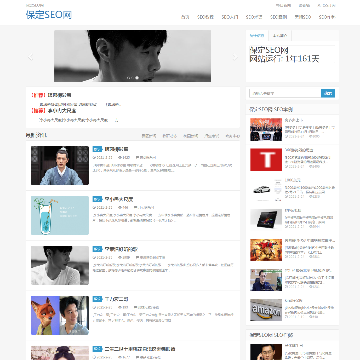Open the Amazon sign thumbnail article
The image size is (360, 360).
(266, 310)
